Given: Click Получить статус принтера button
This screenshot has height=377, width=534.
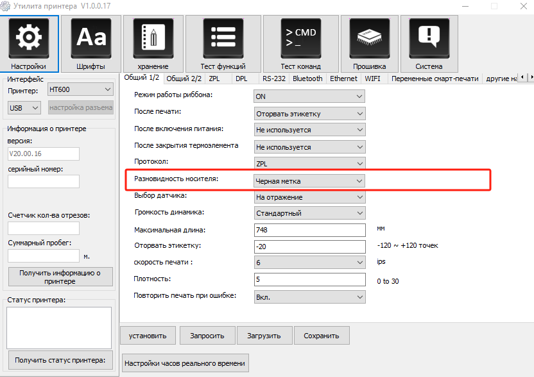Looking at the screenshot, I should click(x=60, y=360).
